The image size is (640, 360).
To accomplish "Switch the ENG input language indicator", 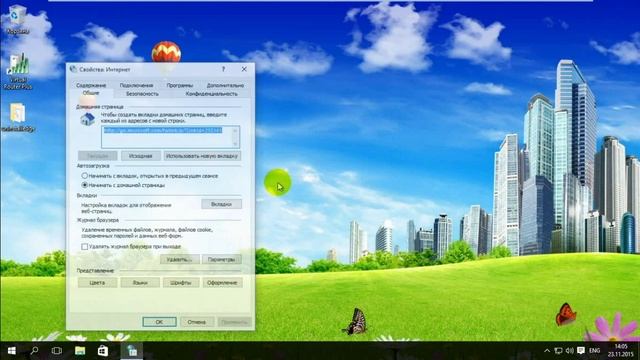I will (595, 351).
